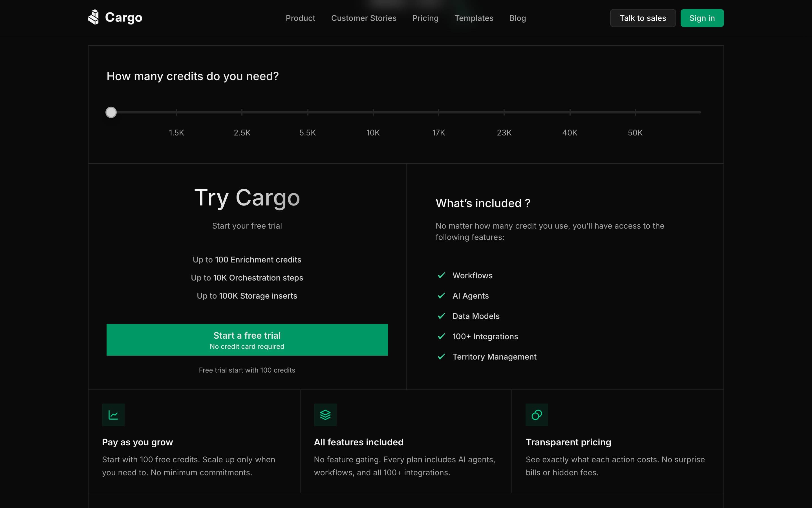The width and height of the screenshot is (812, 508).
Task: Go to Customer Stories page
Action: pos(364,18)
